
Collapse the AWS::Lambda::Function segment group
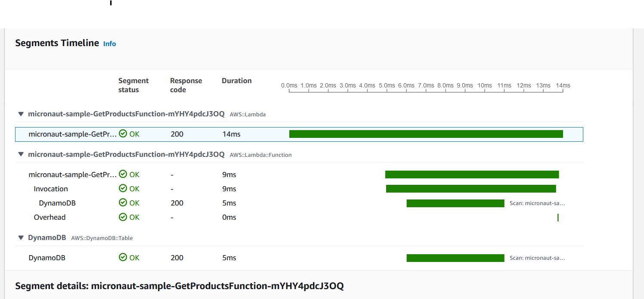coord(20,154)
